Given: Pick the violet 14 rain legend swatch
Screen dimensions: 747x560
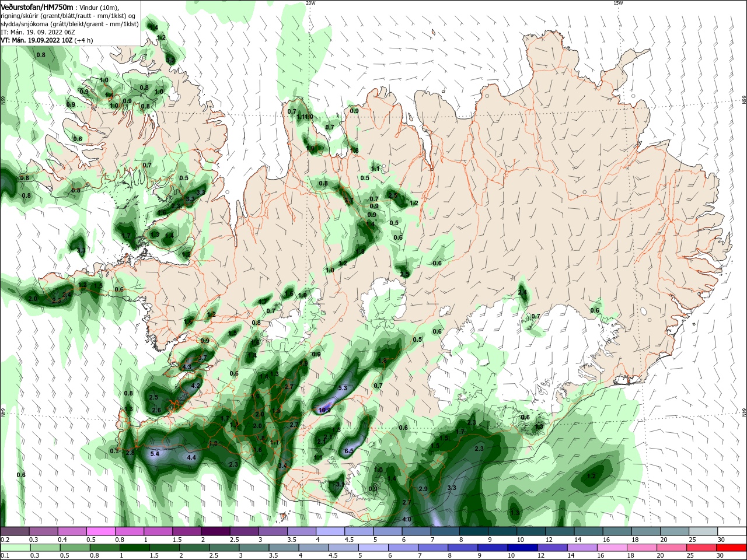Looking at the screenshot, I should point(582,548).
